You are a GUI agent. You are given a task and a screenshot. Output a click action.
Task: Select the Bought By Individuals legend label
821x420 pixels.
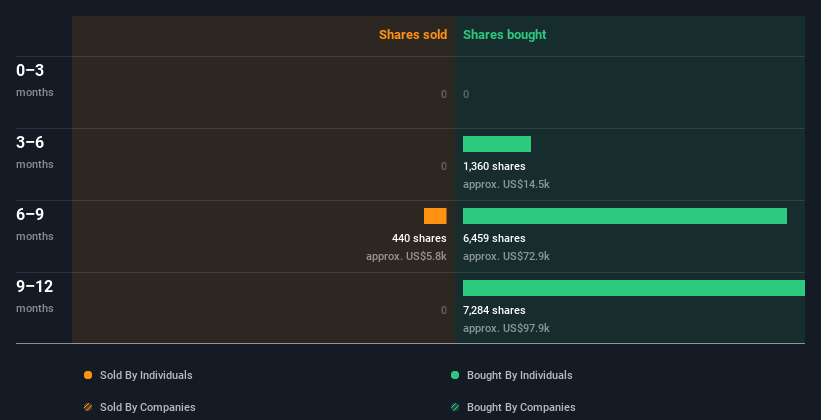519,375
